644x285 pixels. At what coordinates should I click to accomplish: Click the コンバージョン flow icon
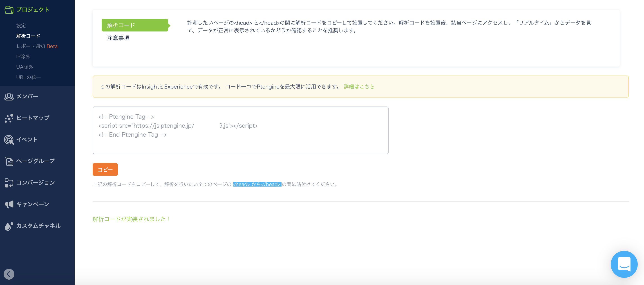[9, 183]
